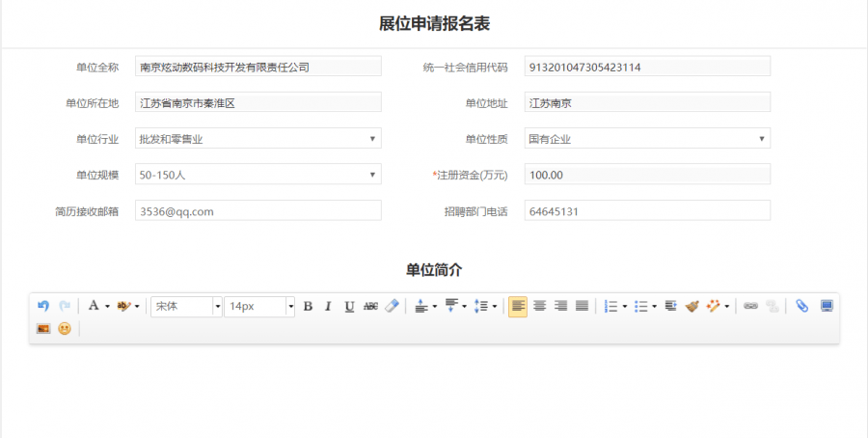Align text to the right

[x=560, y=306]
